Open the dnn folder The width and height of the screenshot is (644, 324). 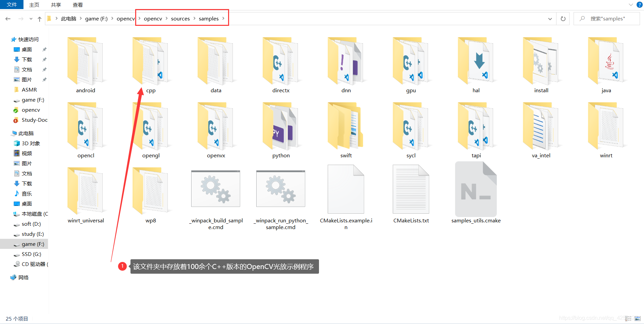tap(346, 65)
